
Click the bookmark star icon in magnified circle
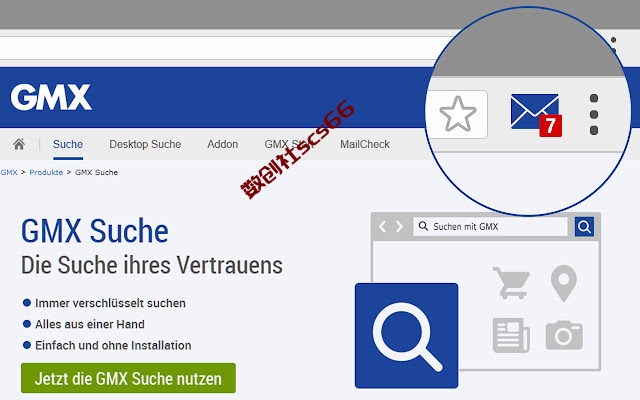point(458,114)
